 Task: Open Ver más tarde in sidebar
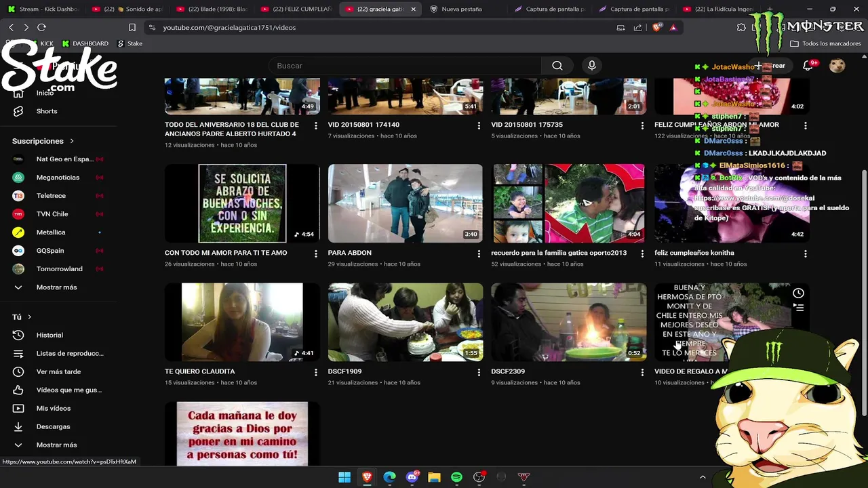click(58, 371)
